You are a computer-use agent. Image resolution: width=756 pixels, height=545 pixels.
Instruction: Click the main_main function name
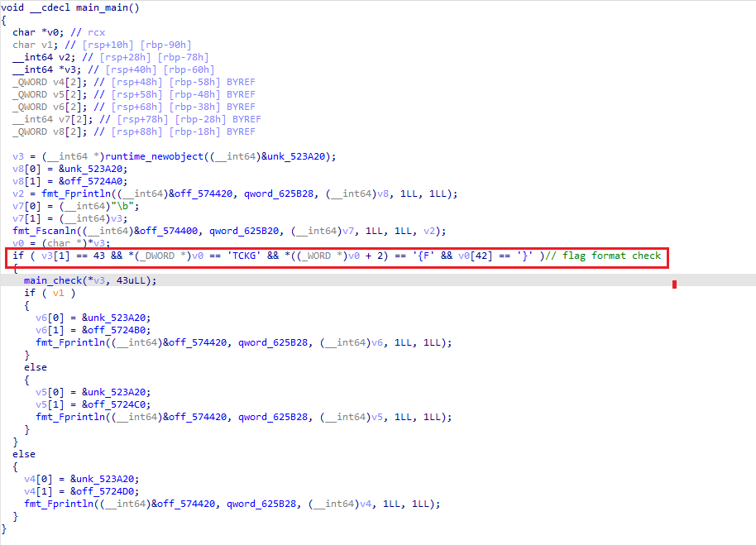coord(103,7)
